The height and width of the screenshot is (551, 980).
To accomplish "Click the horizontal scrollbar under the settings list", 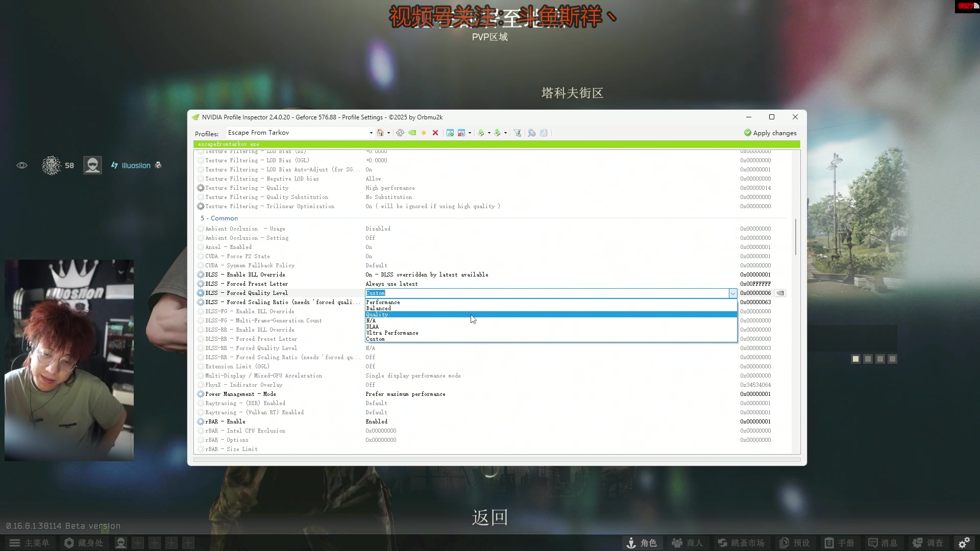I will pos(497,460).
